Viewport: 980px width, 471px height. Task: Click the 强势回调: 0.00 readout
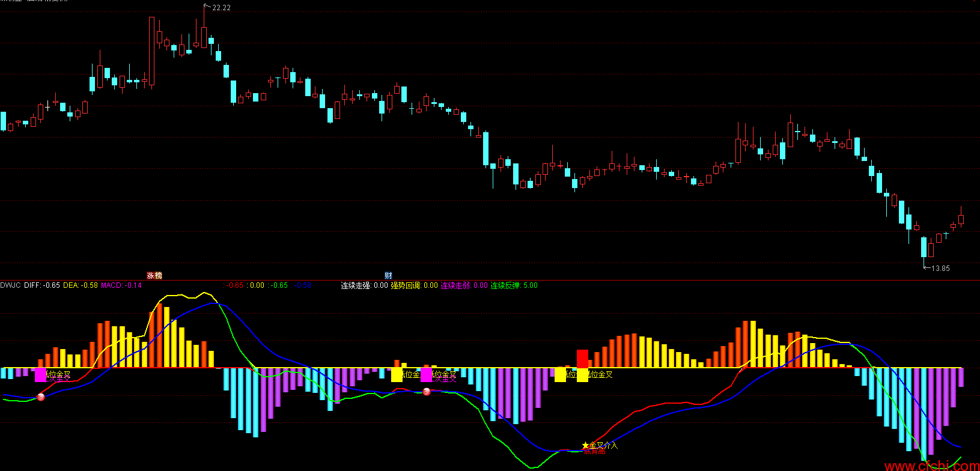415,285
